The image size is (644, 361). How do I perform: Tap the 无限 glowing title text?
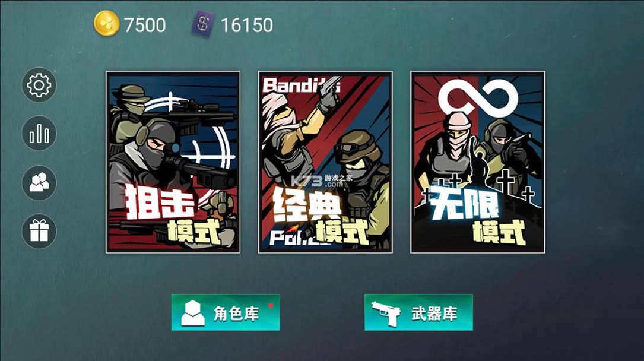click(x=464, y=204)
